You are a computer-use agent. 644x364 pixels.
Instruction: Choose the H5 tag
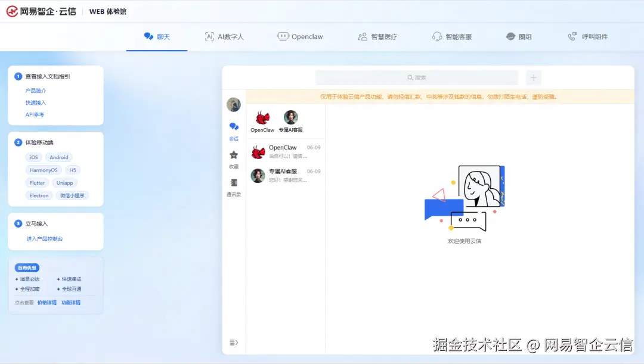[73, 170]
